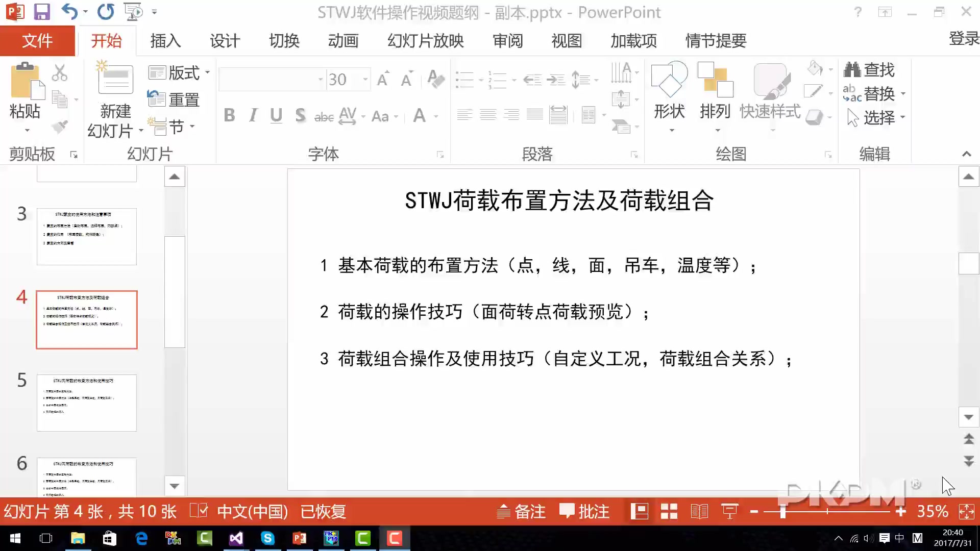This screenshot has height=551, width=980.
Task: Toggle Strikethrough formatting
Action: [x=324, y=117]
